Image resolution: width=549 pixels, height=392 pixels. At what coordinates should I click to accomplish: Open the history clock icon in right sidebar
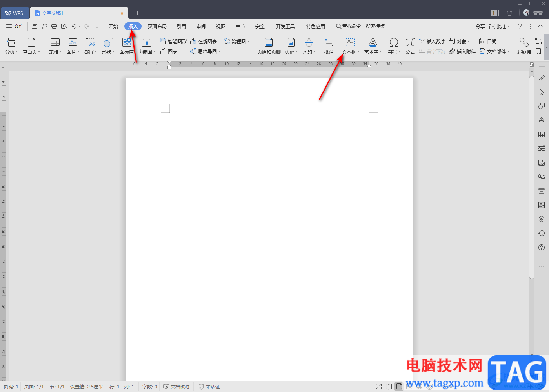pos(542,233)
